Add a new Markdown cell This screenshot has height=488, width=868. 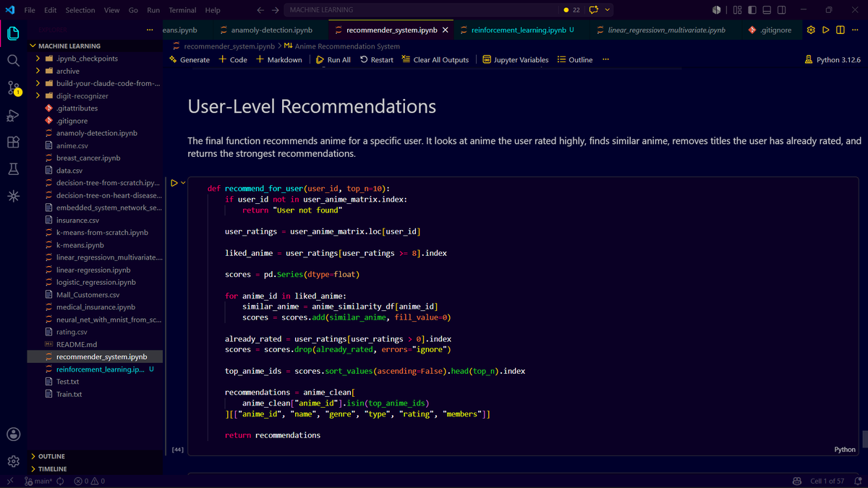[279, 59]
